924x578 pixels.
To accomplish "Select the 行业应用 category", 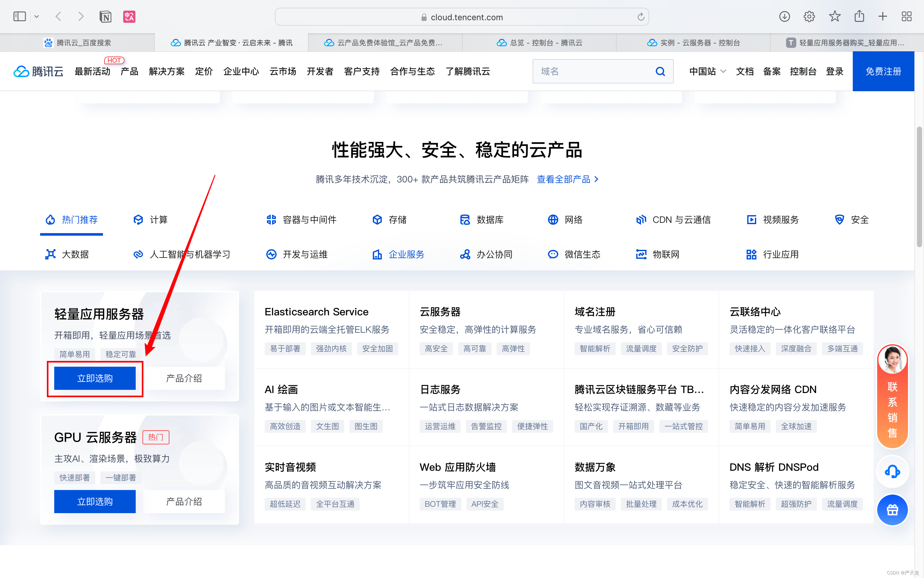I will tap(773, 254).
